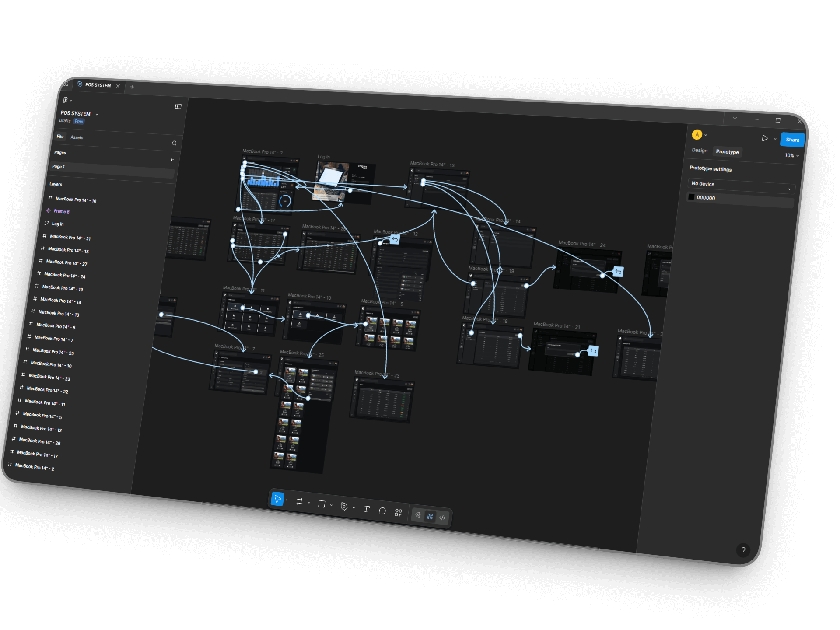Select the Frame tool

pyautogui.click(x=299, y=501)
